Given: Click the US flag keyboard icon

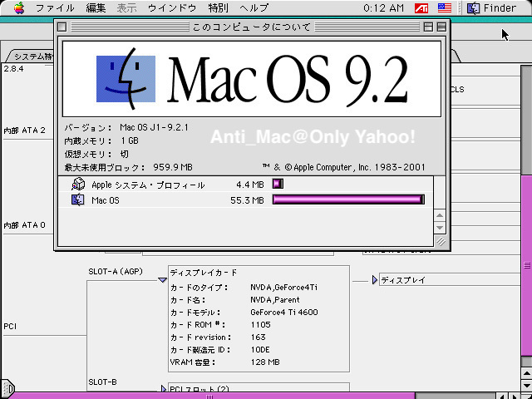Looking at the screenshot, I should coord(445,7).
